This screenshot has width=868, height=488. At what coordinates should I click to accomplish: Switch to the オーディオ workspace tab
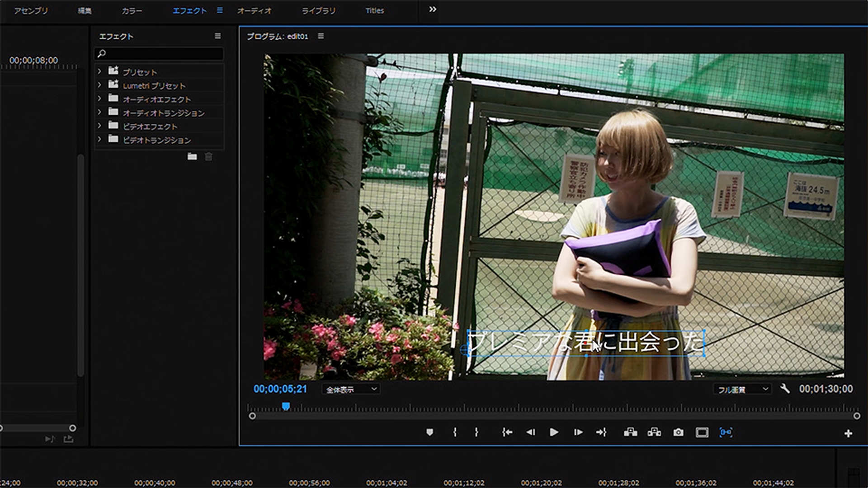click(x=254, y=11)
